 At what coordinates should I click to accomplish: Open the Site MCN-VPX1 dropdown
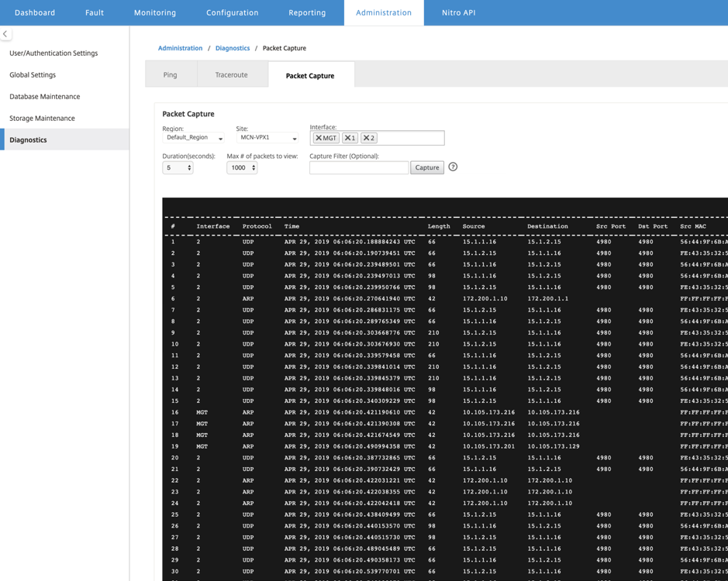click(x=267, y=137)
